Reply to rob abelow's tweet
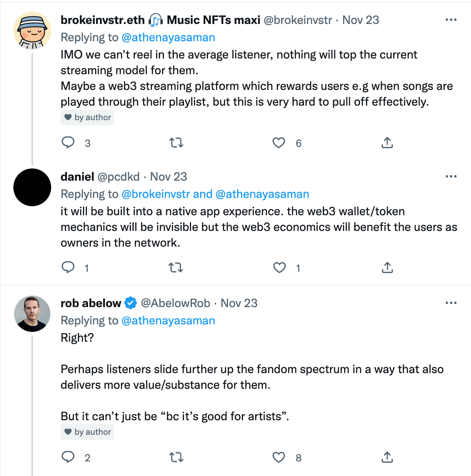The width and height of the screenshot is (471, 476). 68,457
